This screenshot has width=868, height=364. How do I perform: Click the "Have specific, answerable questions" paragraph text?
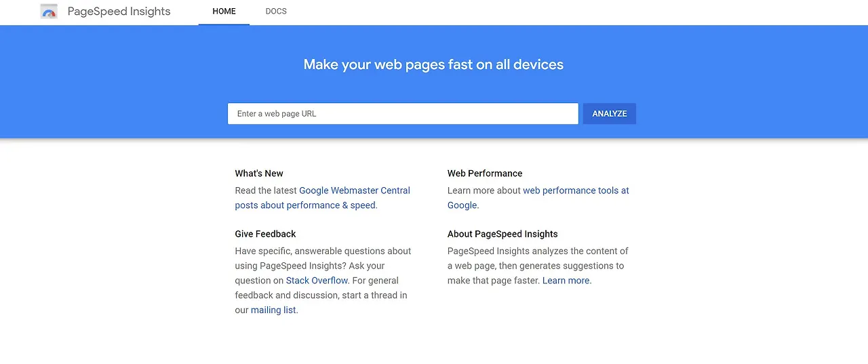point(323,251)
